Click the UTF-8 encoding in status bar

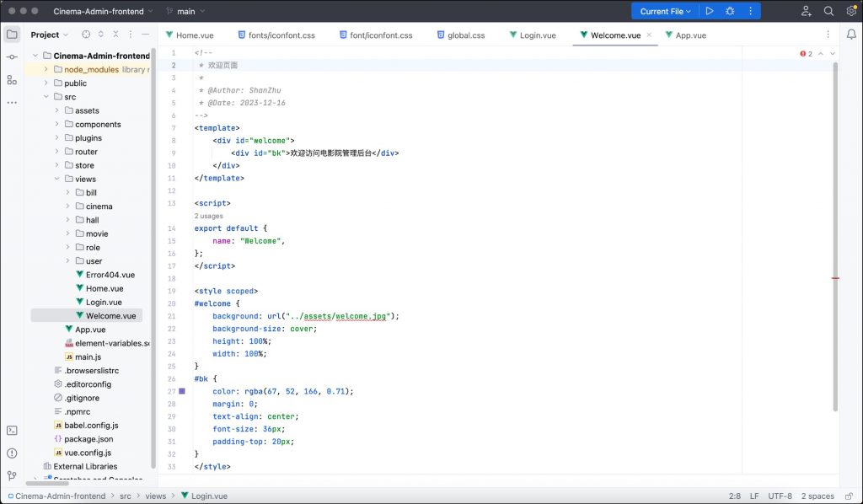click(x=780, y=496)
